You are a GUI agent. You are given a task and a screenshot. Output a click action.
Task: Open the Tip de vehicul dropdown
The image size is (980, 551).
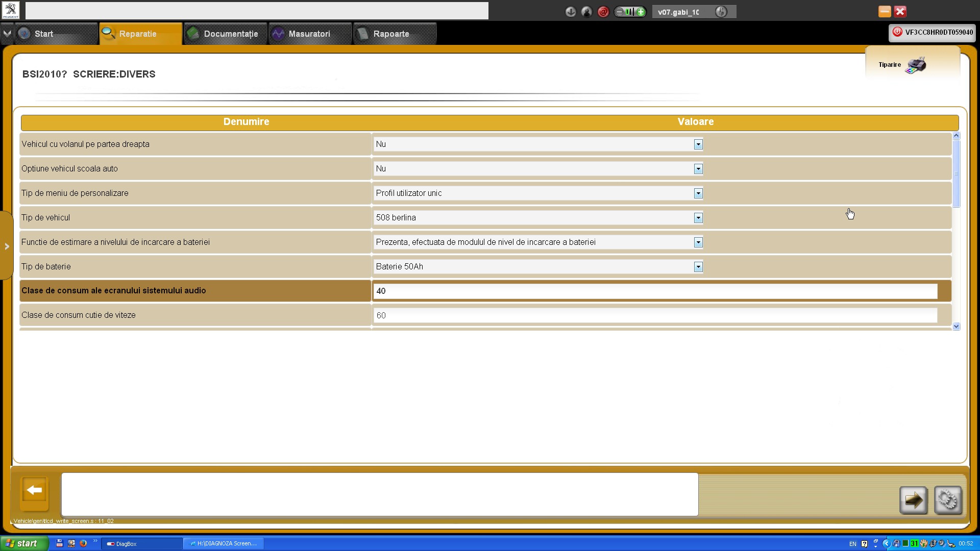pyautogui.click(x=698, y=218)
